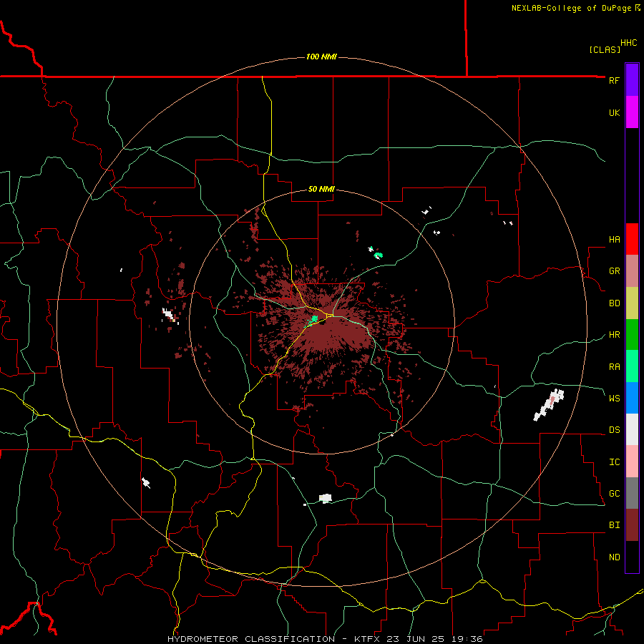Click the ND black legend swatch
The width and height of the screenshot is (644, 644).
(x=632, y=557)
